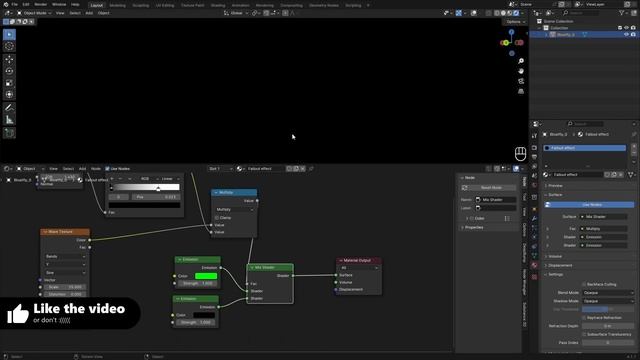Click the Blender logo in top bar
Image resolution: width=640 pixels, height=360 pixels.
point(6,4)
